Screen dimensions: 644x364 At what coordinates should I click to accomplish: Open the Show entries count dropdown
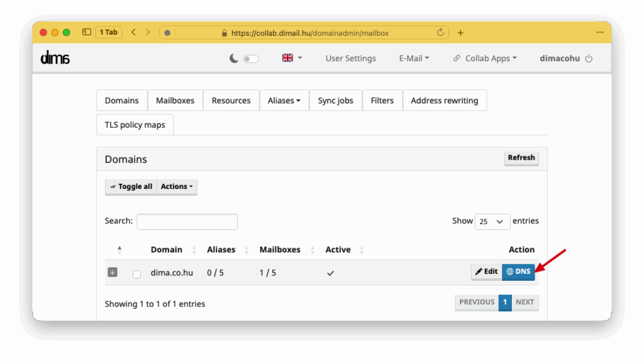pyautogui.click(x=492, y=222)
